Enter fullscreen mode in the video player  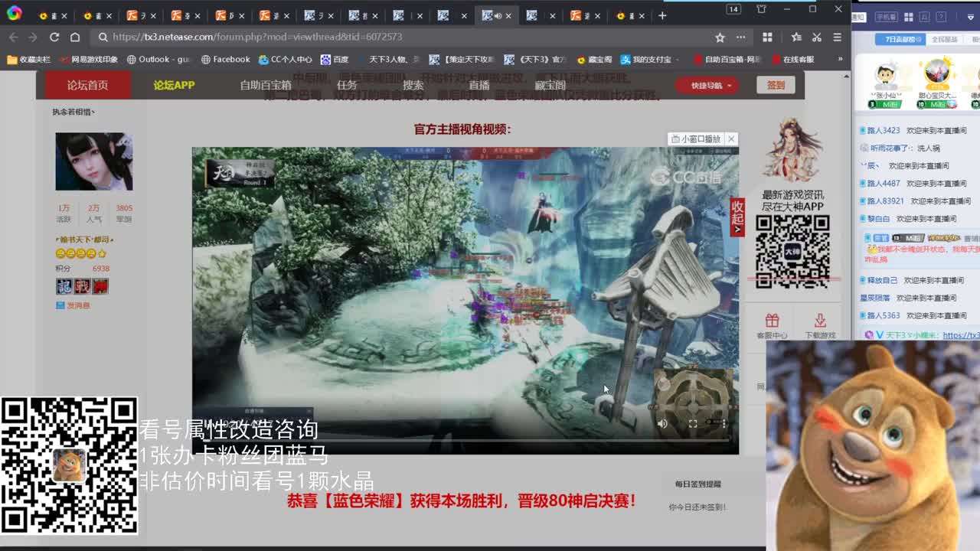pos(692,423)
